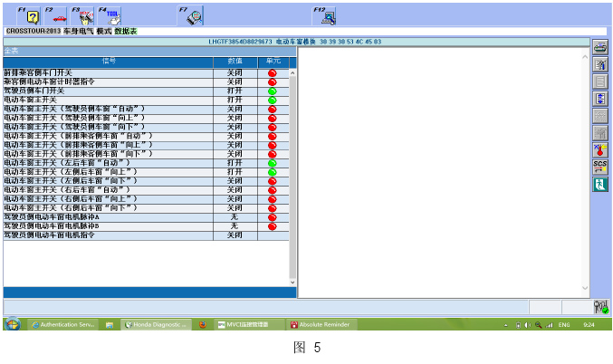Switch to Honda Diagnostic taskbar button
This screenshot has width=613, height=364.
click(156, 324)
